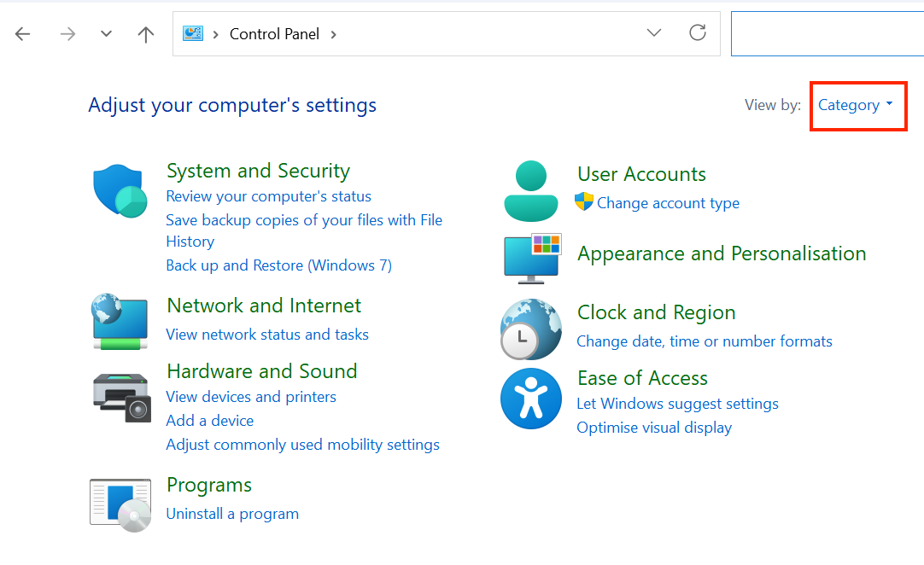Open the address bar history dropdown arrow
This screenshot has width=924, height=565.
tap(654, 32)
